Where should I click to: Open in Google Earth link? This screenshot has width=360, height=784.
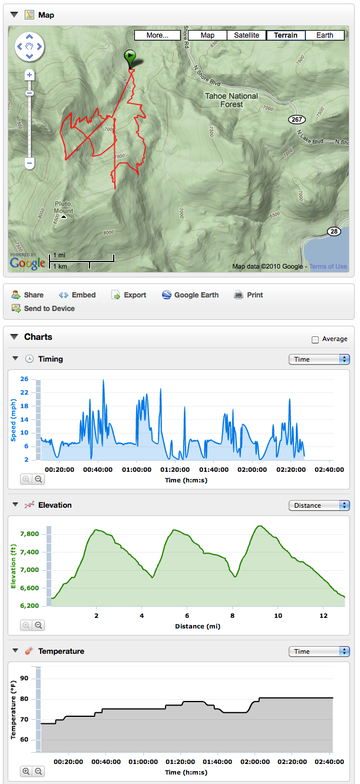196,295
